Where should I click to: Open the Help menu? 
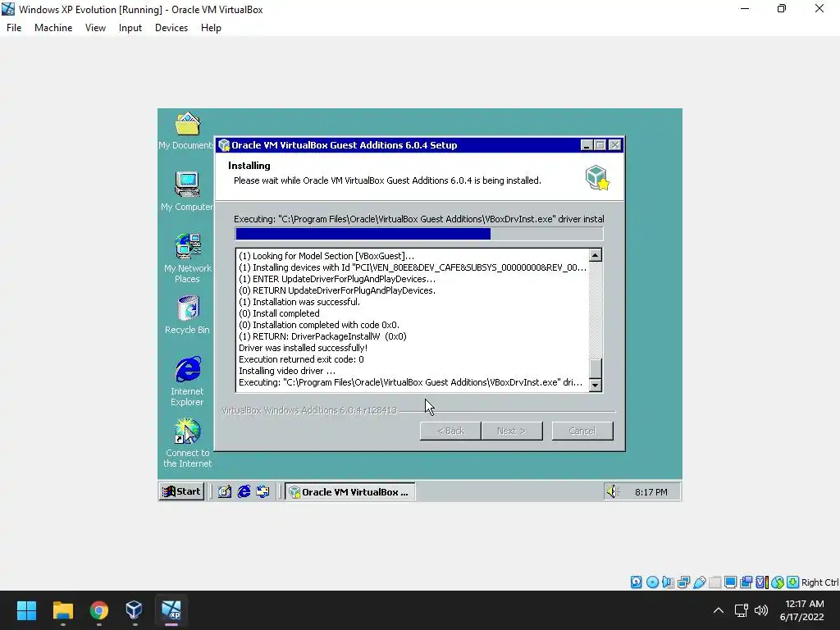(x=211, y=28)
